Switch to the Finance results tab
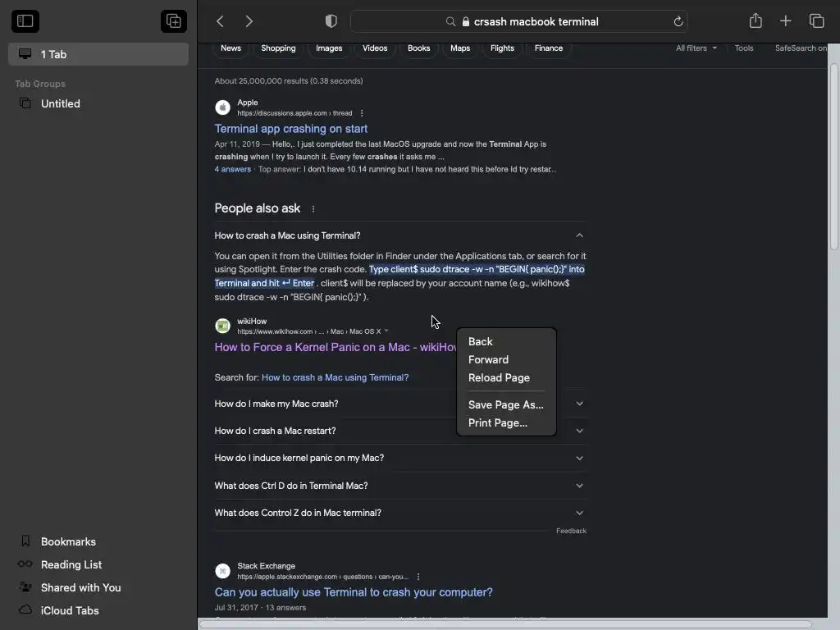Image resolution: width=840 pixels, height=630 pixels. click(549, 48)
